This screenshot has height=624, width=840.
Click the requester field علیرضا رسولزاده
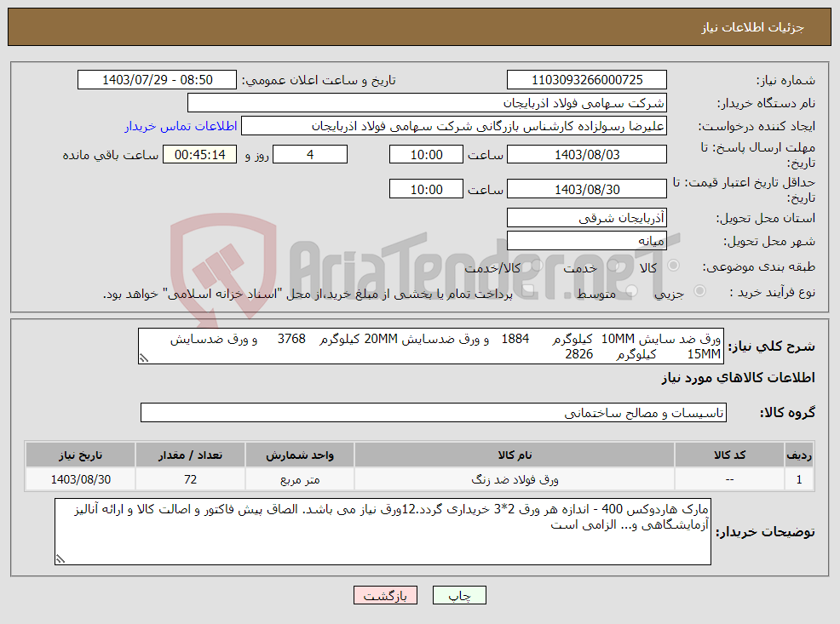coord(454,126)
